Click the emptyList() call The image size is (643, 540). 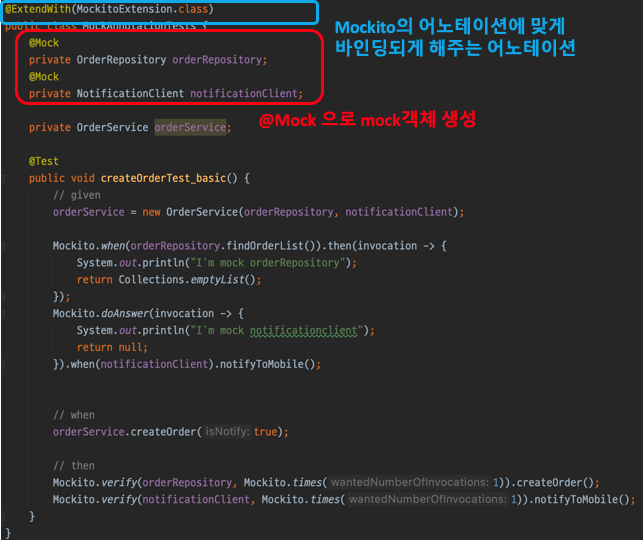(x=223, y=280)
